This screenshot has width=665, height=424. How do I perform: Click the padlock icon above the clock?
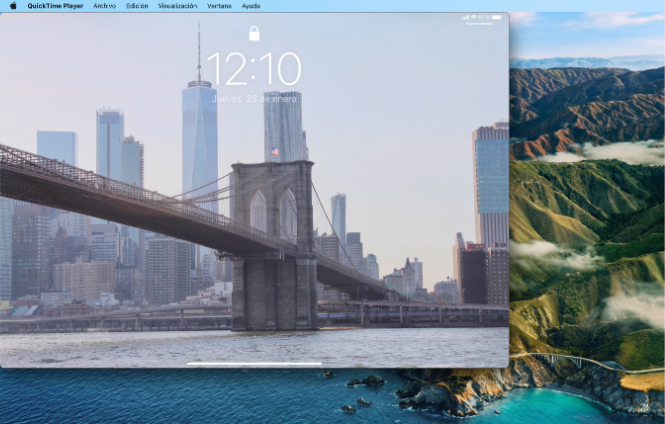tap(254, 34)
